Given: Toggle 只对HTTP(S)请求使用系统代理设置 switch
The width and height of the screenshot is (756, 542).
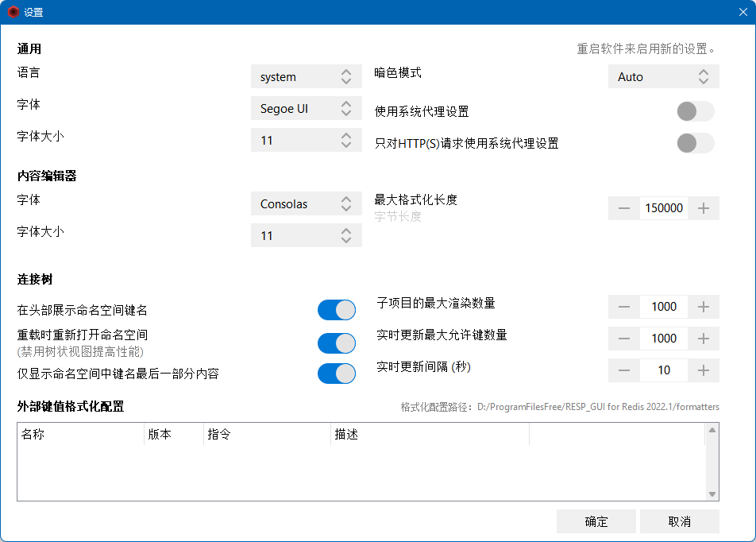Looking at the screenshot, I should [696, 143].
